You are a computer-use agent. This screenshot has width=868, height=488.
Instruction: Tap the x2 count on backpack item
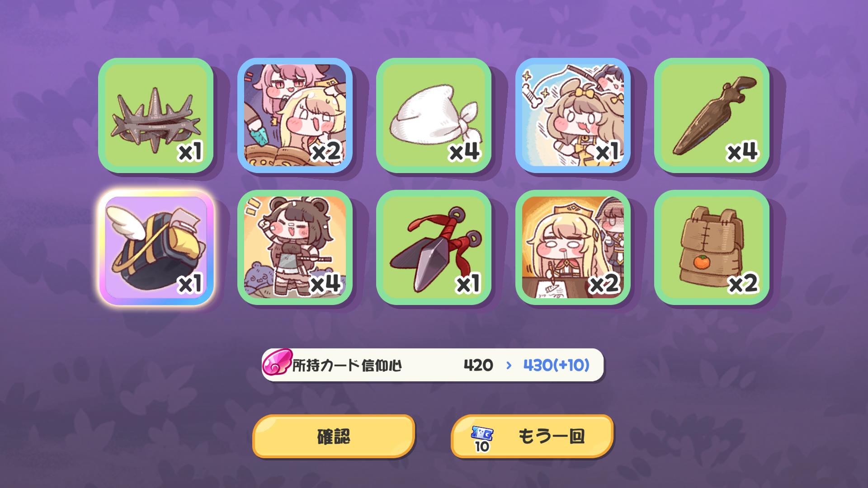743,284
